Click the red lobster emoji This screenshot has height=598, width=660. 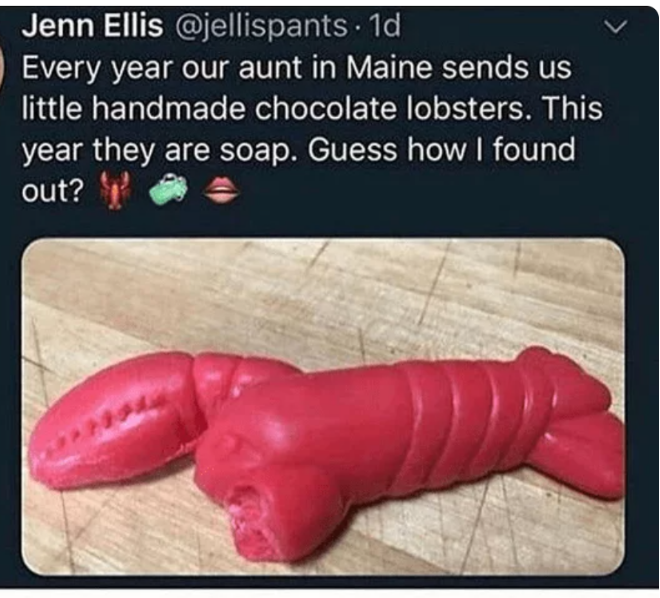115,190
